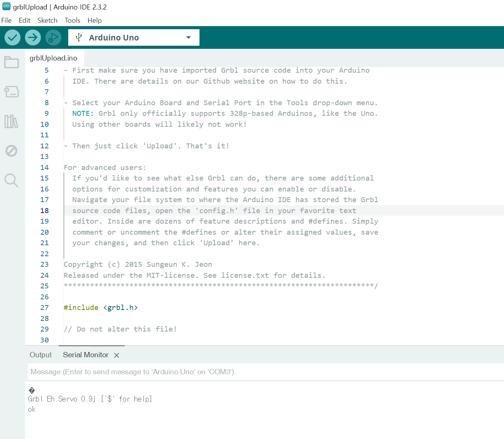Image resolution: width=504 pixels, height=439 pixels.
Task: Expand the Arduino Uno board dropdown arrow
Action: (x=189, y=37)
